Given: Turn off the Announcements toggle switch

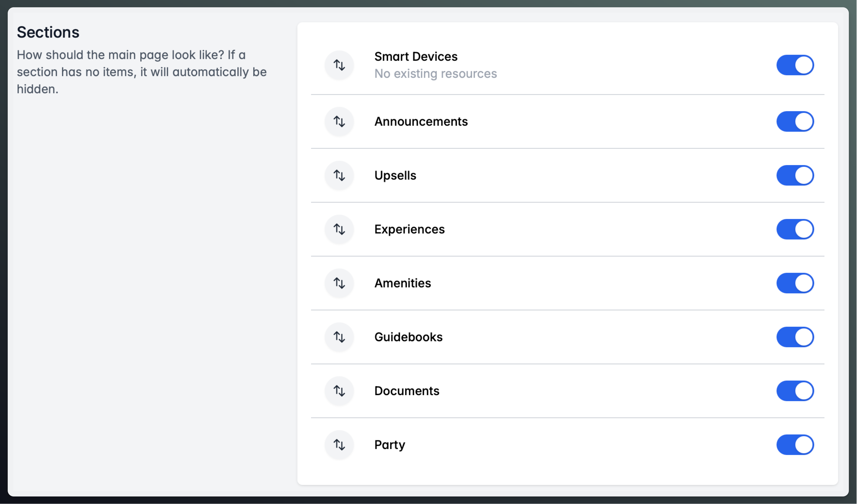Looking at the screenshot, I should tap(795, 121).
